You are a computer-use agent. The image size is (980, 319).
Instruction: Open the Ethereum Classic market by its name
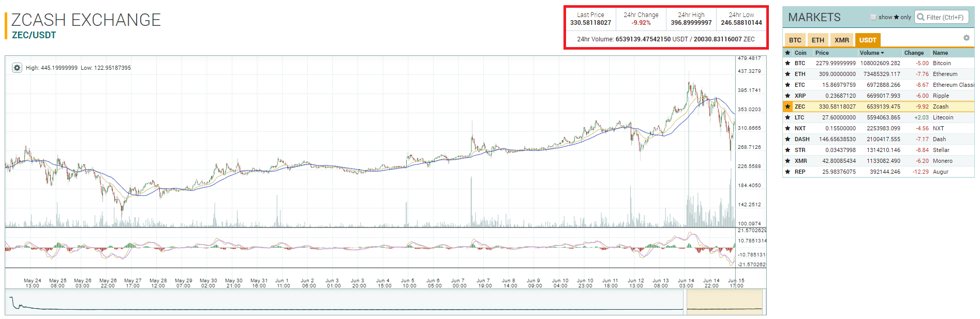click(x=953, y=85)
